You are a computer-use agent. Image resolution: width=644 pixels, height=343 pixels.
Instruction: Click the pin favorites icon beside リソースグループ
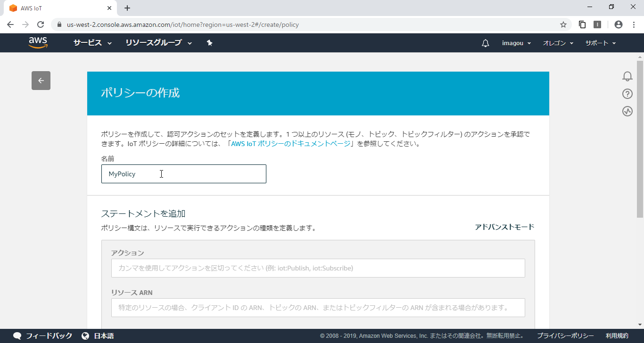[x=209, y=42]
